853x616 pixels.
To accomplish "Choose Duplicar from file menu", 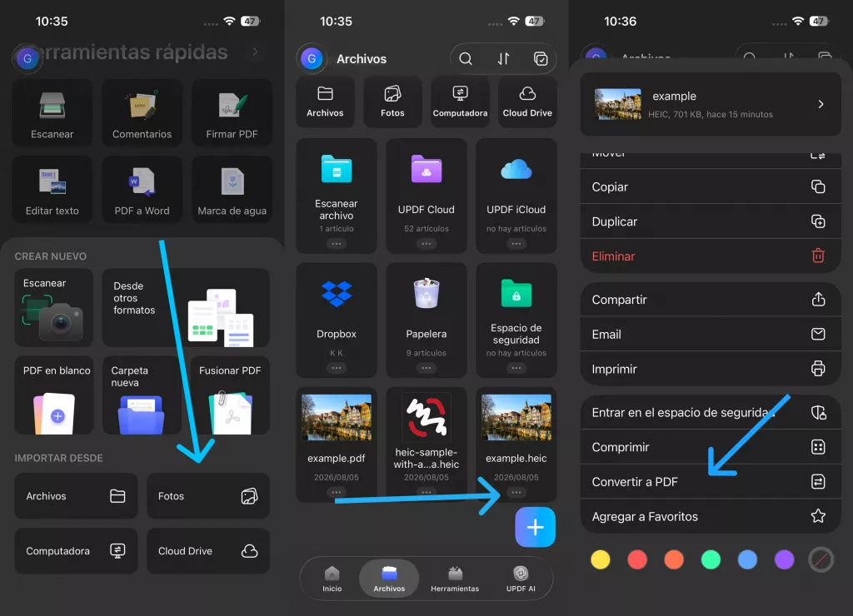I will coord(711,221).
